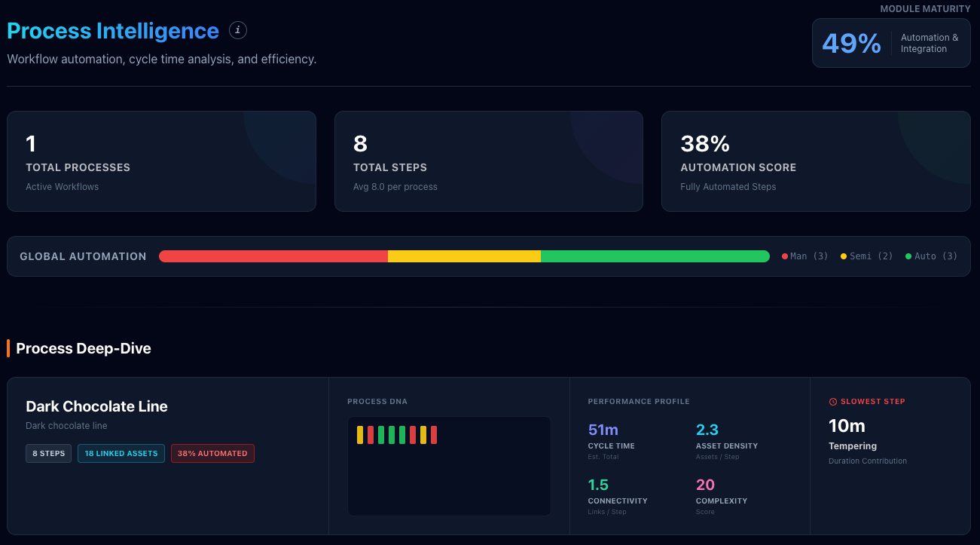Click the last red bar in Process DNA

point(434,435)
